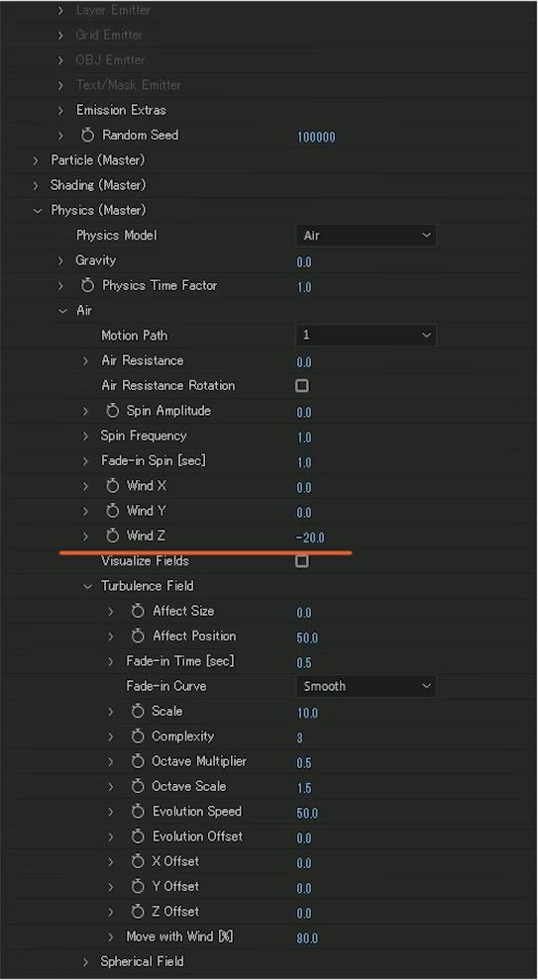Toggle the Wind X stopwatch
This screenshot has height=980, width=538.
coord(113,486)
